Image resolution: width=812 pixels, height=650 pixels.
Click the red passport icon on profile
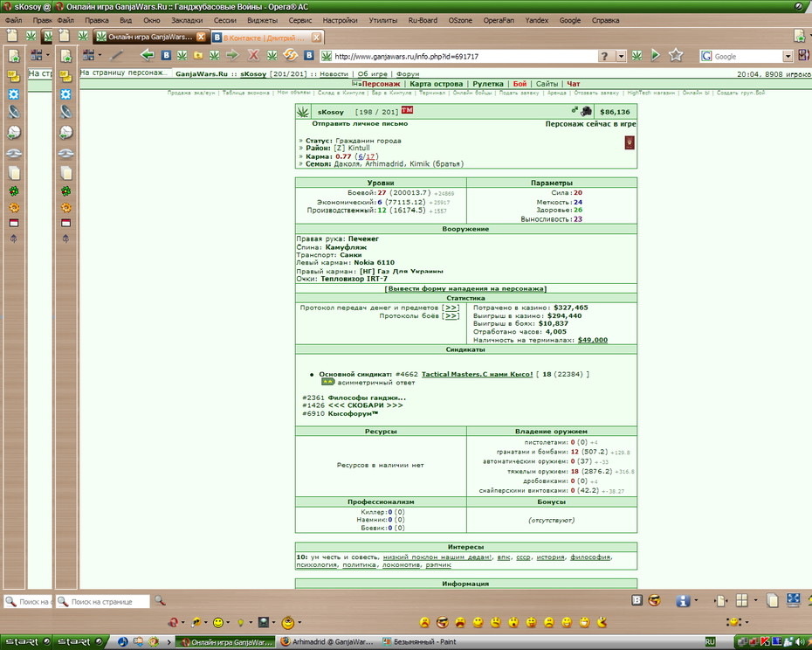coord(630,142)
